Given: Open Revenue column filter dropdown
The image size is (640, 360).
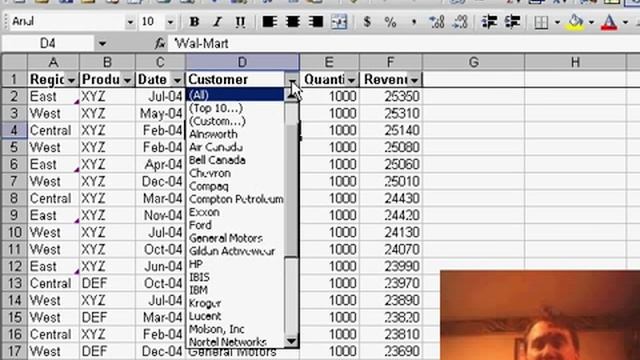Looking at the screenshot, I should click(x=414, y=80).
